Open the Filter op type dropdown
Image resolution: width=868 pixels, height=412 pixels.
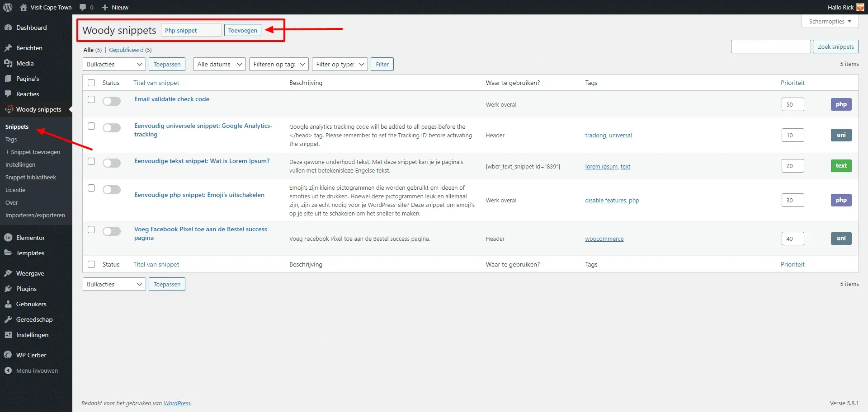[340, 64]
